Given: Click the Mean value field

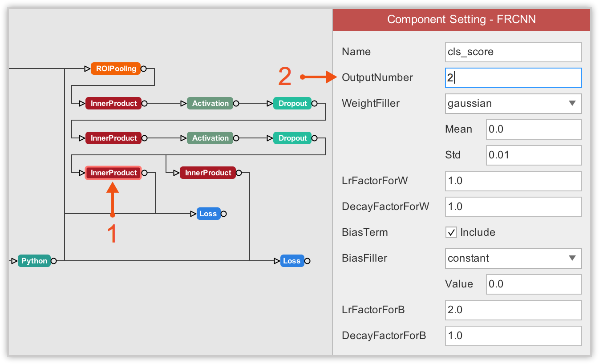Looking at the screenshot, I should click(x=534, y=129).
